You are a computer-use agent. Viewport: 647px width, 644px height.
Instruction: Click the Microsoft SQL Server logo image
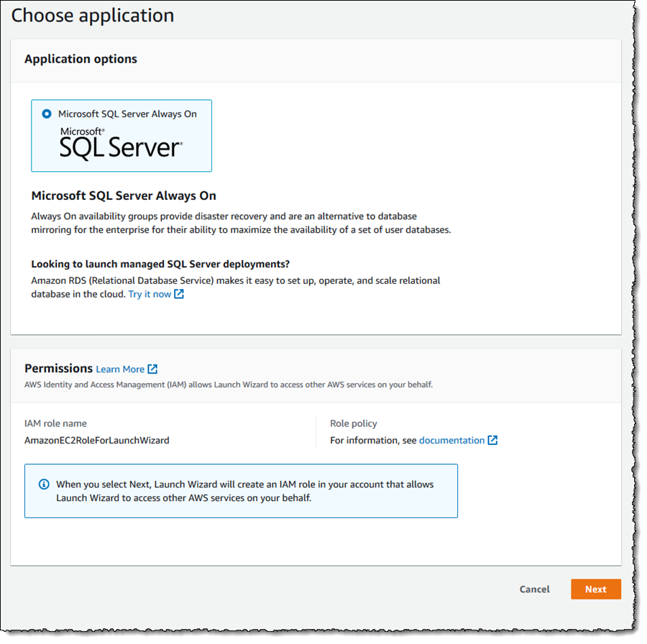(121, 144)
